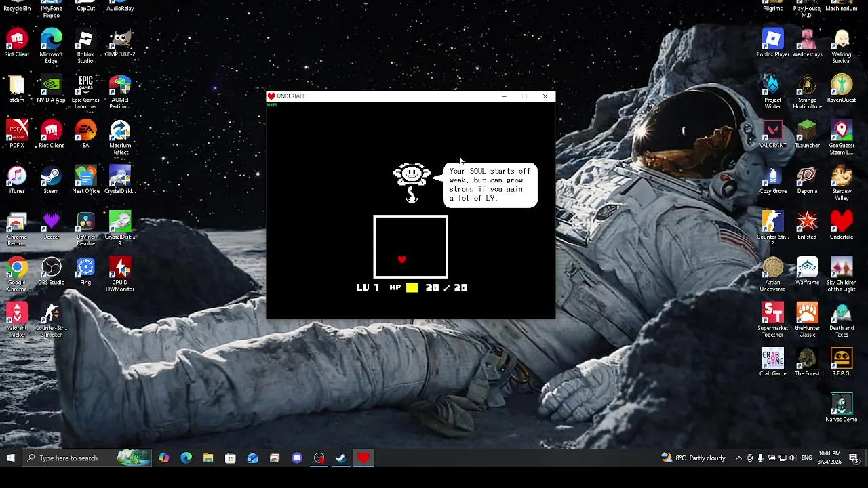The width and height of the screenshot is (868, 488).
Task: Open Microsoft Store taskbar icon
Action: (x=231, y=458)
